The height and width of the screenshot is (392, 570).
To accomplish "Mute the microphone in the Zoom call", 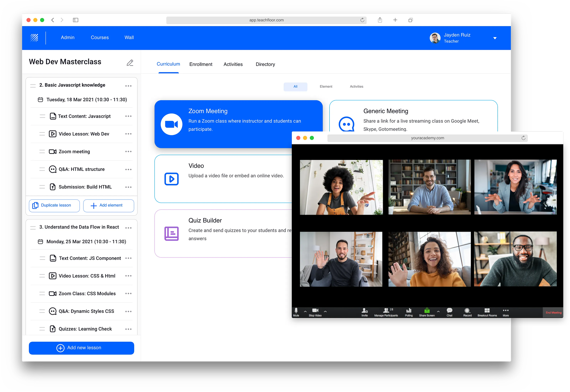I will coord(296,312).
